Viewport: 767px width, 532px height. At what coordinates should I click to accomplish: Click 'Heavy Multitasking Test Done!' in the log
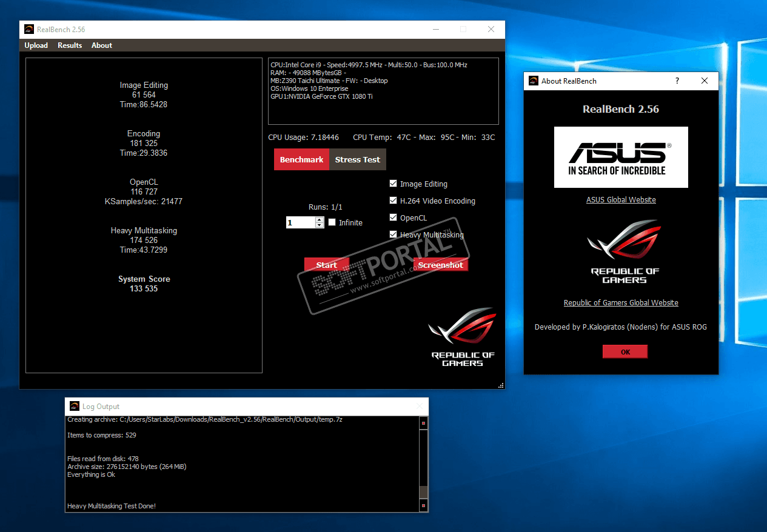112,506
